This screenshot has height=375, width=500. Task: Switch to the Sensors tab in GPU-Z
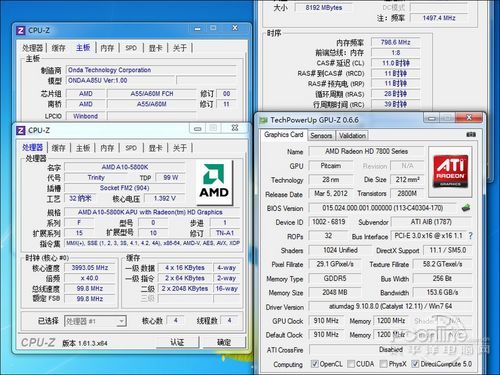321,135
